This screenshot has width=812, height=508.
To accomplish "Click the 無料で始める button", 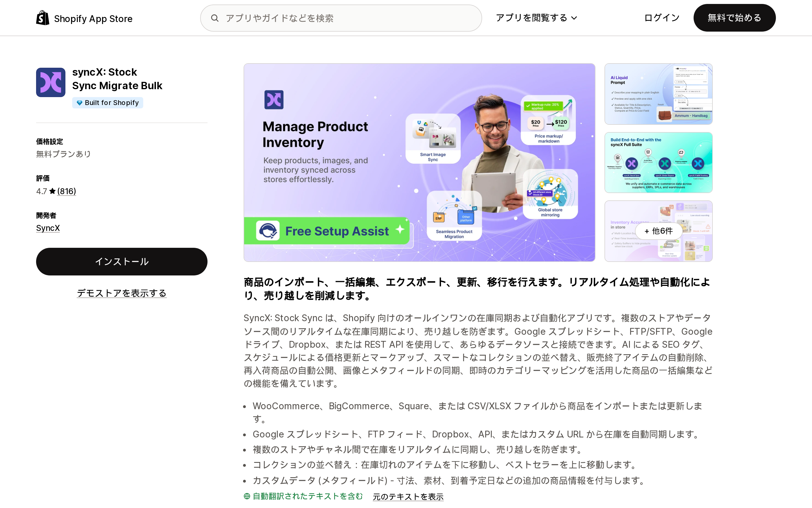I will [x=734, y=18].
